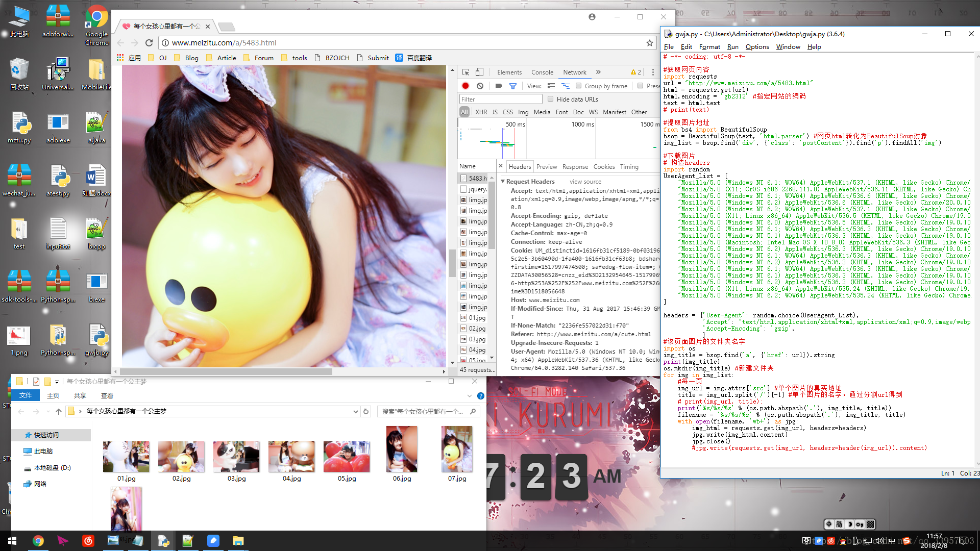Viewport: 980px width, 551px height.
Task: Toggle the network filter funnel icon
Action: point(513,86)
